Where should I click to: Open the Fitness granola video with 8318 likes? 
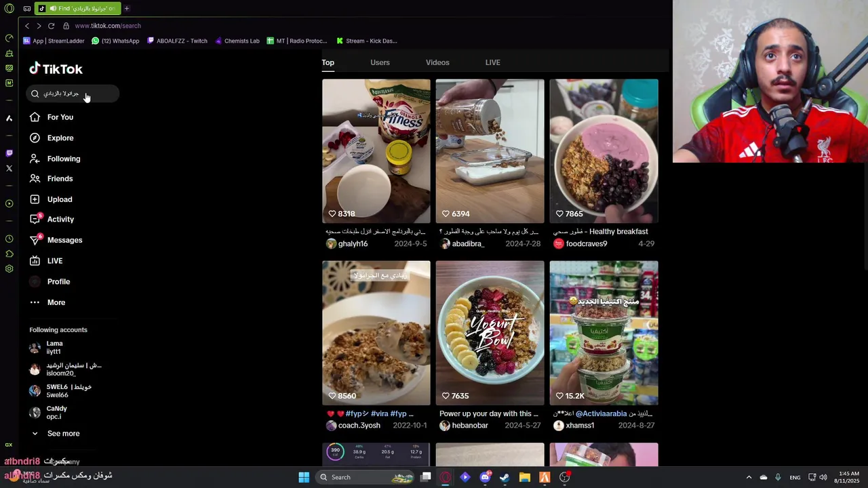pos(376,151)
